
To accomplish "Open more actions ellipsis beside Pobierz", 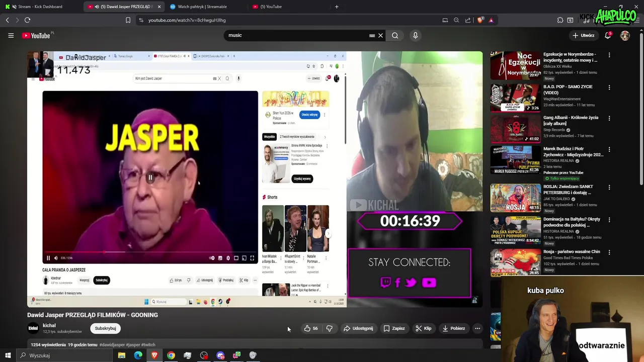I will point(477,328).
